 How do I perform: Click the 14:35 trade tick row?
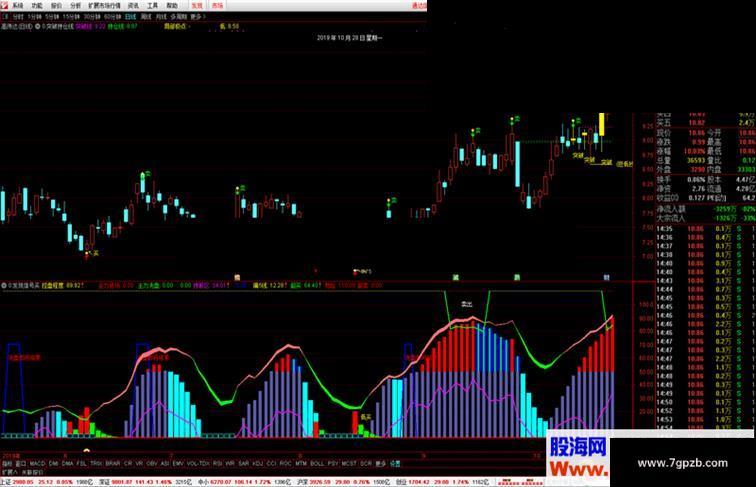coord(706,229)
